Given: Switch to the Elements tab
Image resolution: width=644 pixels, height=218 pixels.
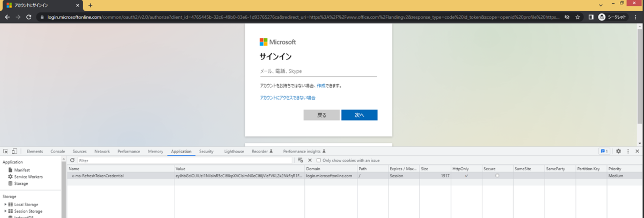Looking at the screenshot, I should tap(35, 152).
